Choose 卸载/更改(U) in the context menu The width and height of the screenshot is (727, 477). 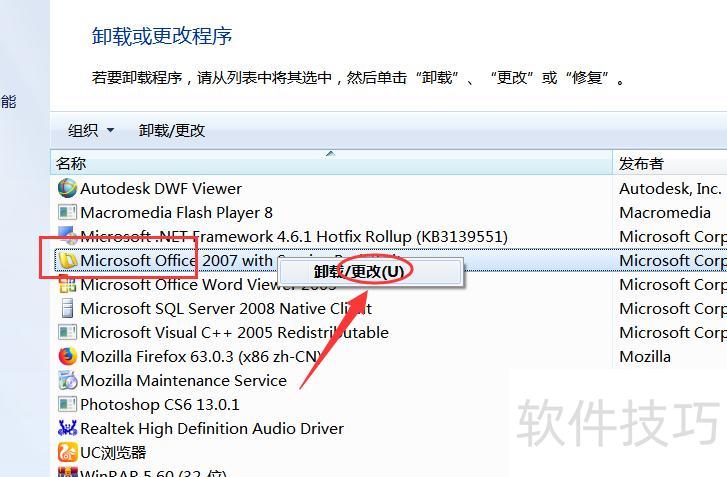click(370, 272)
